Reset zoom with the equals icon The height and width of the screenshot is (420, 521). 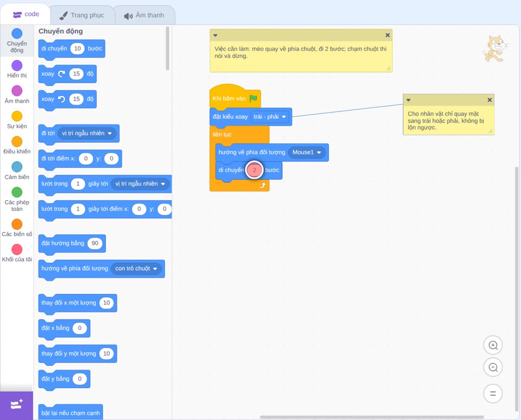tap(493, 393)
